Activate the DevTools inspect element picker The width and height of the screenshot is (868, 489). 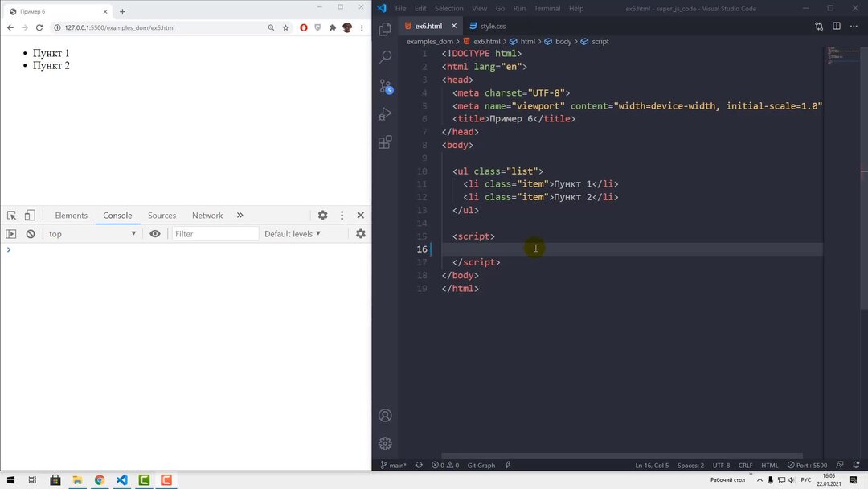[11, 216]
